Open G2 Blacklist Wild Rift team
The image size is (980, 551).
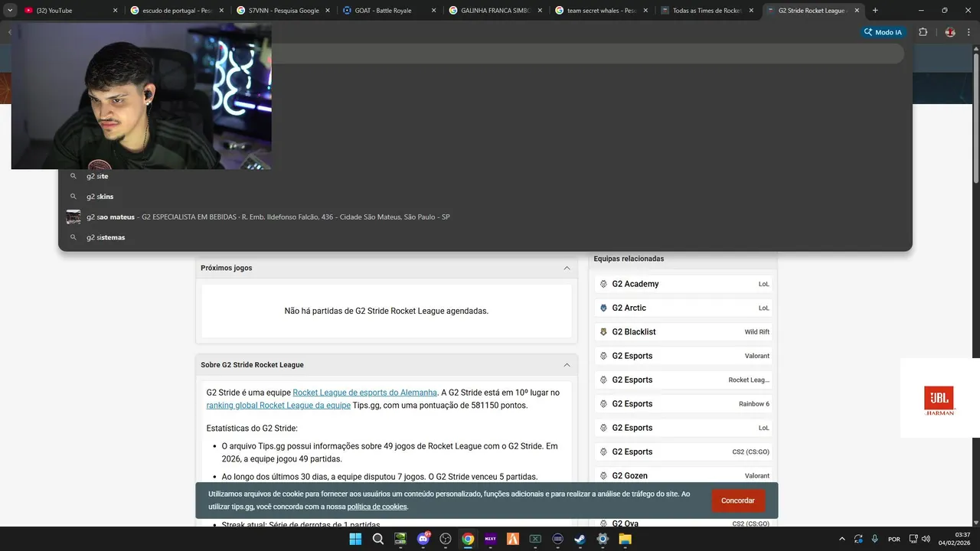tap(684, 332)
